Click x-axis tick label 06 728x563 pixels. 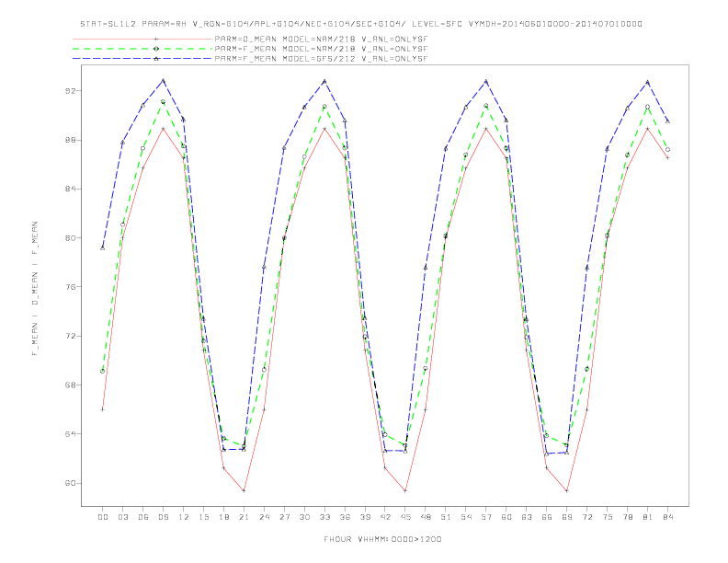tap(143, 517)
